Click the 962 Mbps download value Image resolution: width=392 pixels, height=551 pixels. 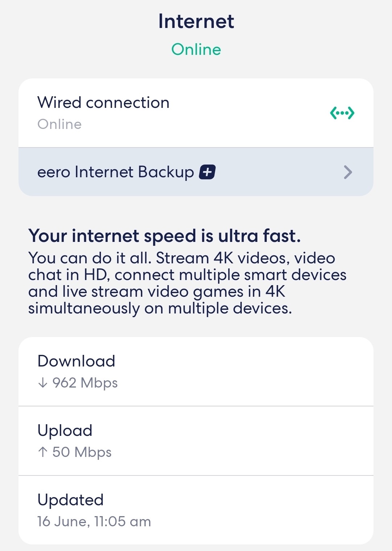[85, 383]
